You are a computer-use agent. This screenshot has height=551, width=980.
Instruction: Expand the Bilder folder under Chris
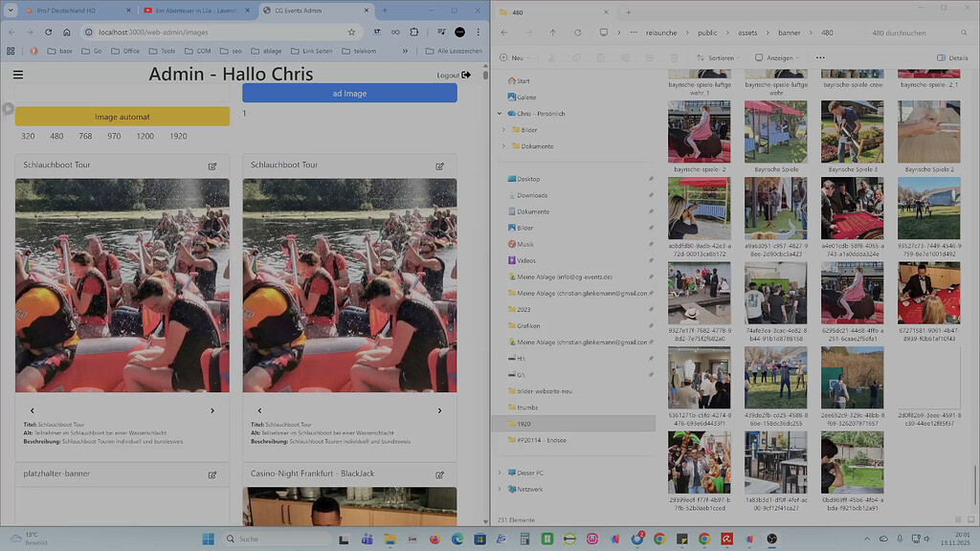503,130
